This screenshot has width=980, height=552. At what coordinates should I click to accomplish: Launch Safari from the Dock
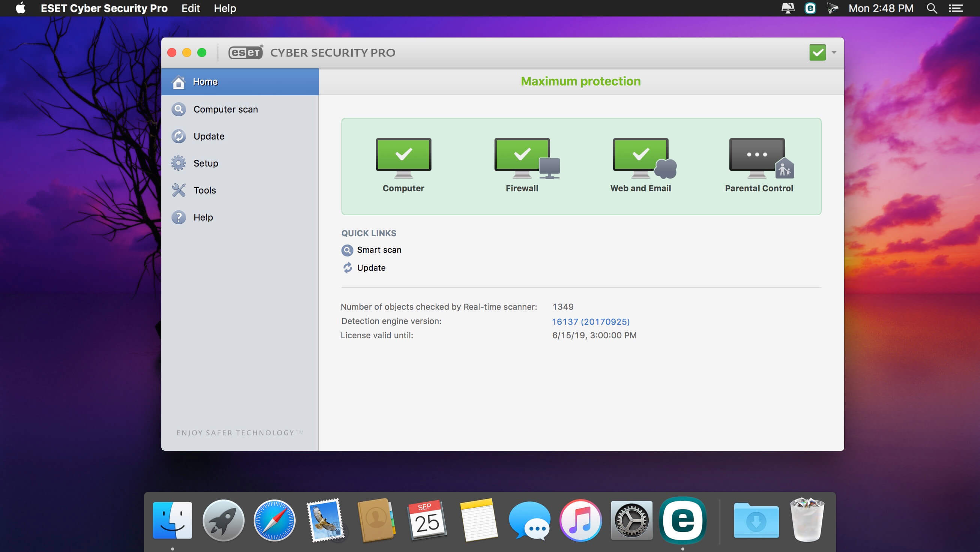(x=274, y=520)
